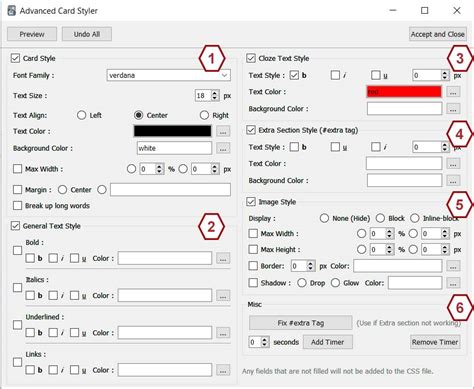474x389 pixels.
Task: Click the Advanced Card Styler title bar icon
Action: [x=12, y=10]
